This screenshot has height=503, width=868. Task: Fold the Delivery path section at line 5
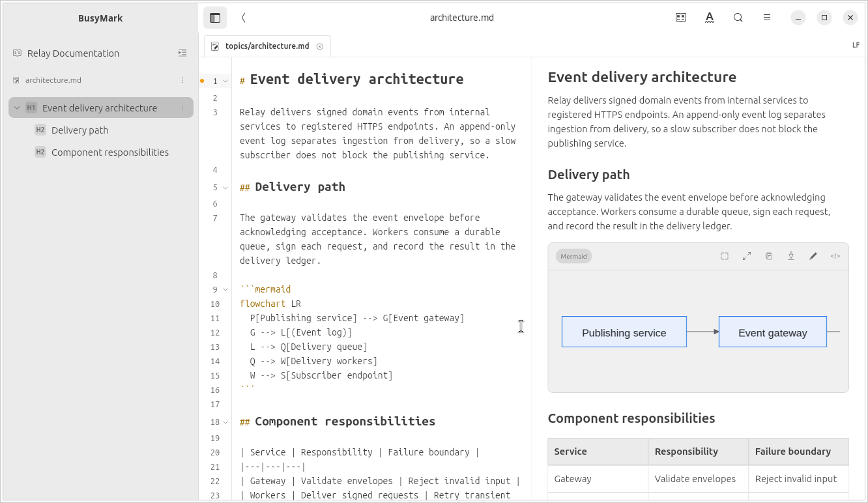(226, 188)
